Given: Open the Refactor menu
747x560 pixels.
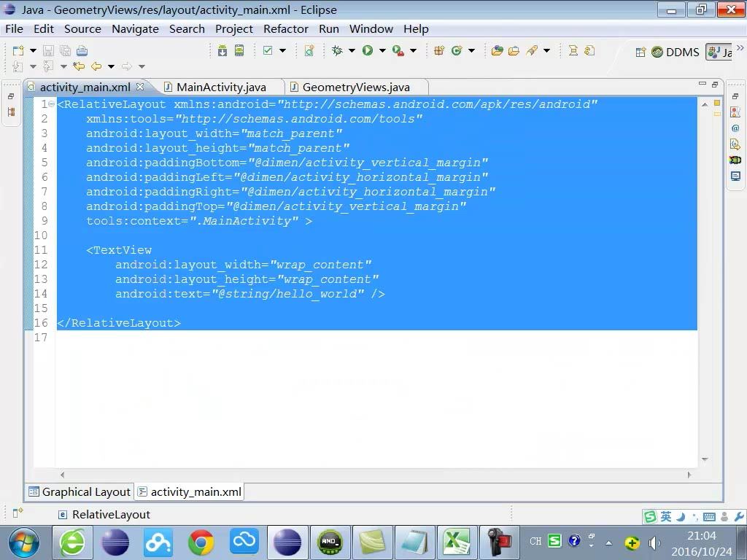Looking at the screenshot, I should pyautogui.click(x=286, y=29).
